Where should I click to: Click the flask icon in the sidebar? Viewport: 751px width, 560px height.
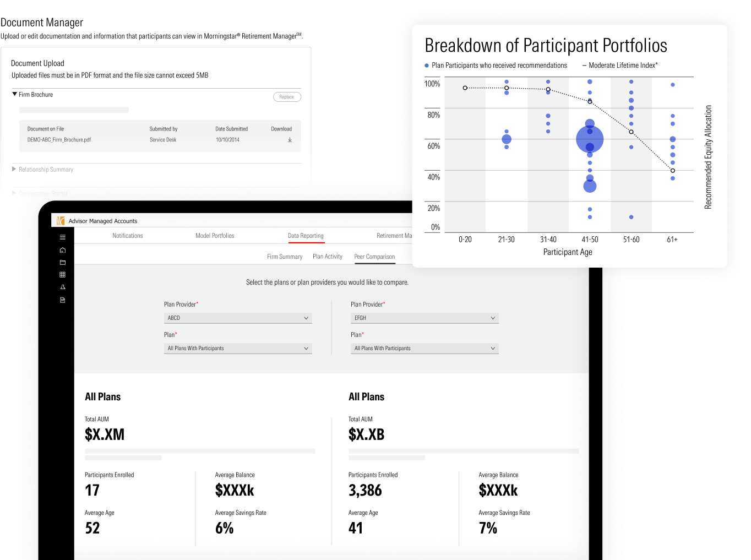[x=62, y=287]
